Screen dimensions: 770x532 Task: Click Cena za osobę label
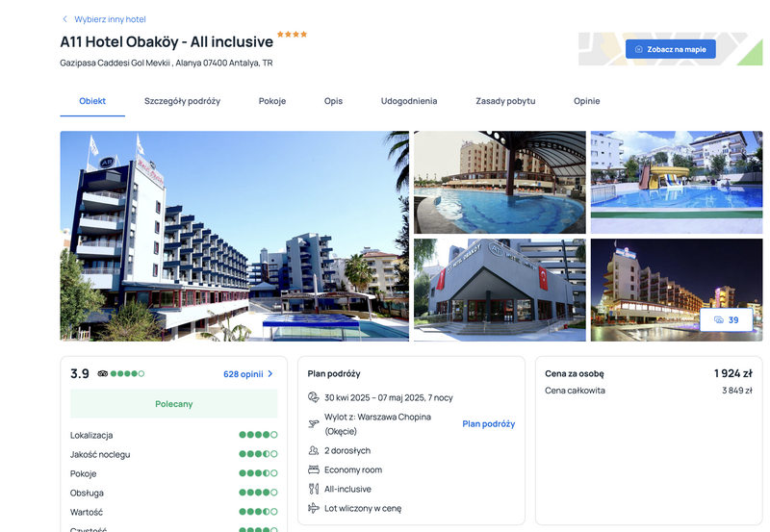pos(574,373)
